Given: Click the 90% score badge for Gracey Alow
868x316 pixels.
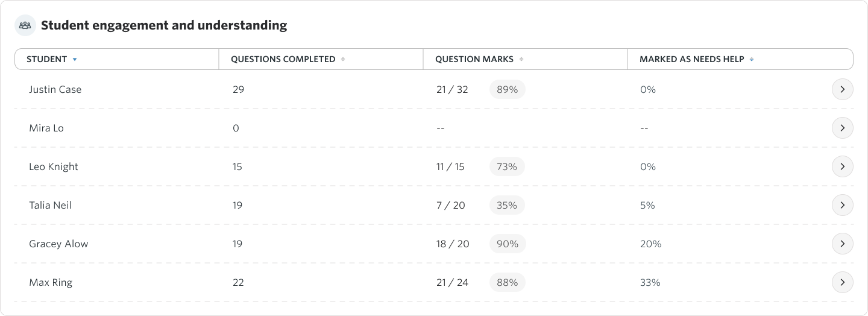Looking at the screenshot, I should (x=508, y=244).
